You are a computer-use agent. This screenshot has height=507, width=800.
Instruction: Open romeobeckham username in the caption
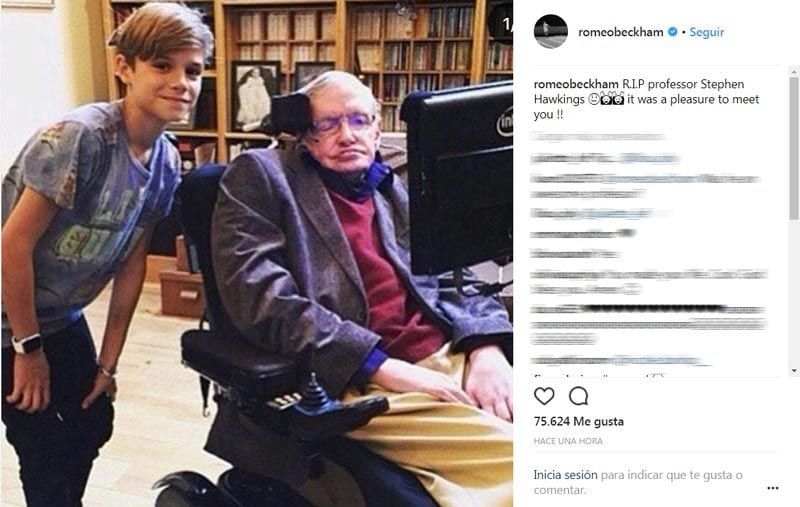(576, 84)
